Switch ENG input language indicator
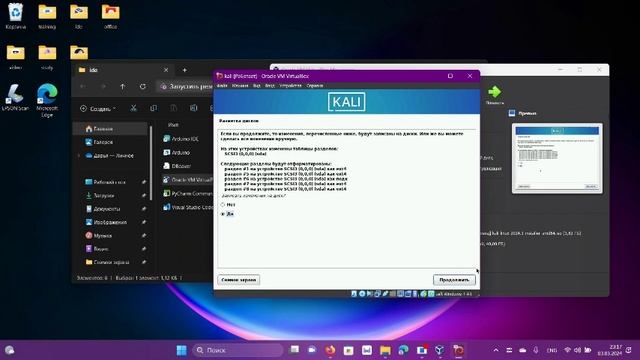640x360 pixels. pos(552,350)
